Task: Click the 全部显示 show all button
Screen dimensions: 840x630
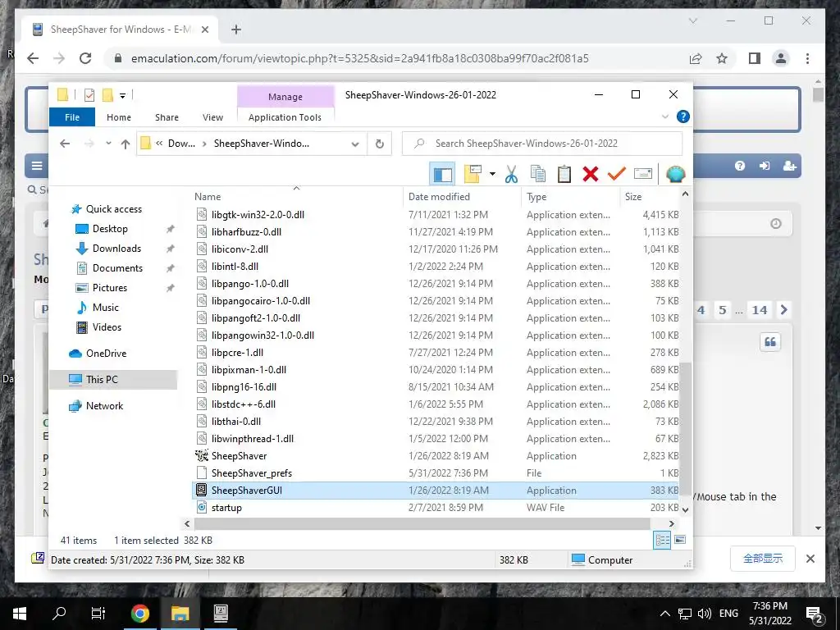Action: (x=762, y=559)
